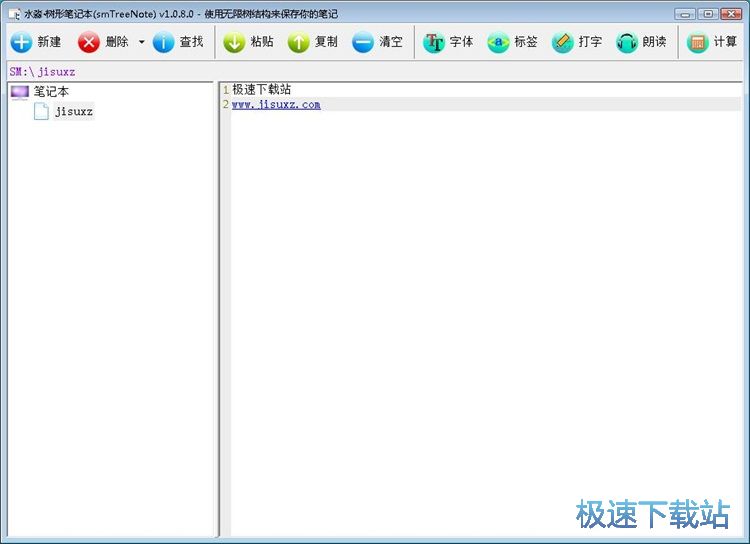The width and height of the screenshot is (750, 544).
Task: Click the pencil 打字 icon
Action: (562, 43)
